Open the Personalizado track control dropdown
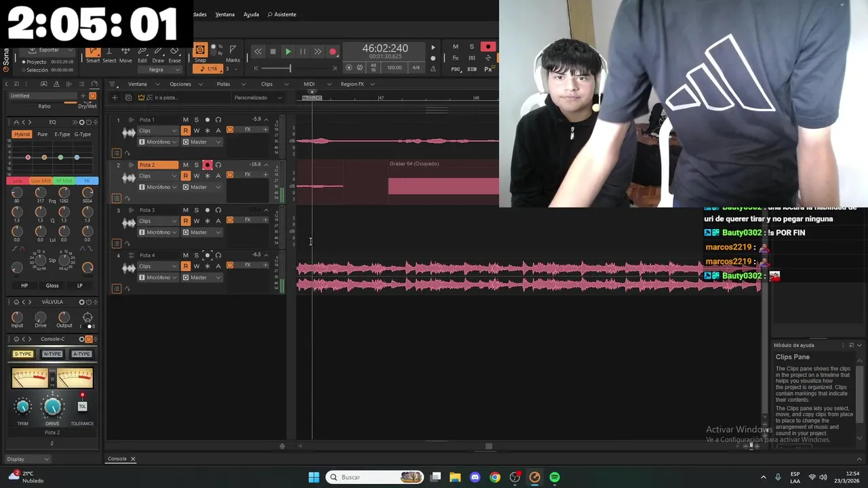This screenshot has height=488, width=868. pos(258,98)
